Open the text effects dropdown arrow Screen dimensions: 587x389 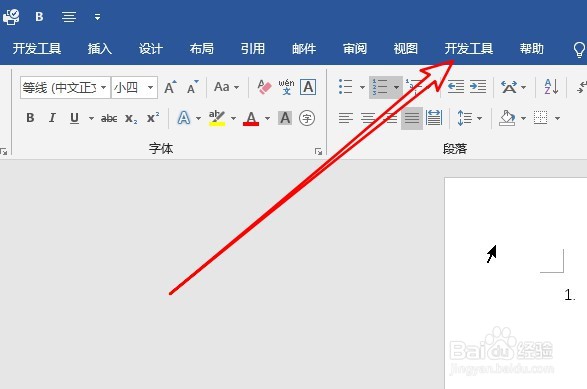198,118
